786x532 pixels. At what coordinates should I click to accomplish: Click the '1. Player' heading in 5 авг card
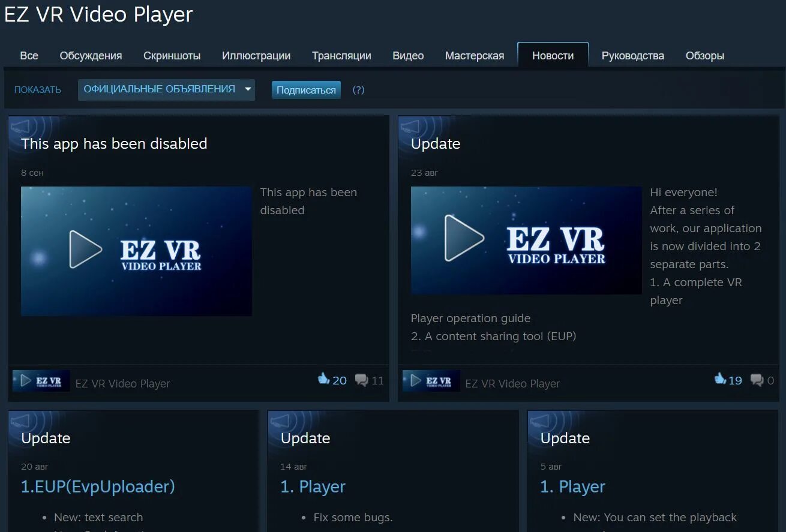click(x=573, y=486)
